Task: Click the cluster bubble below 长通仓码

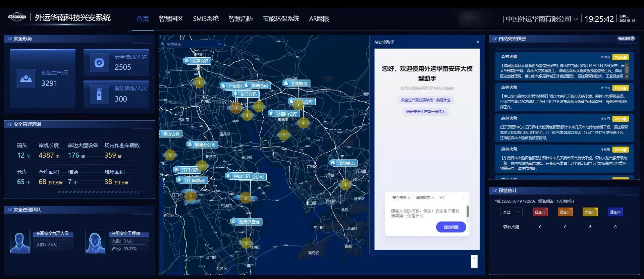Action: (199, 82)
